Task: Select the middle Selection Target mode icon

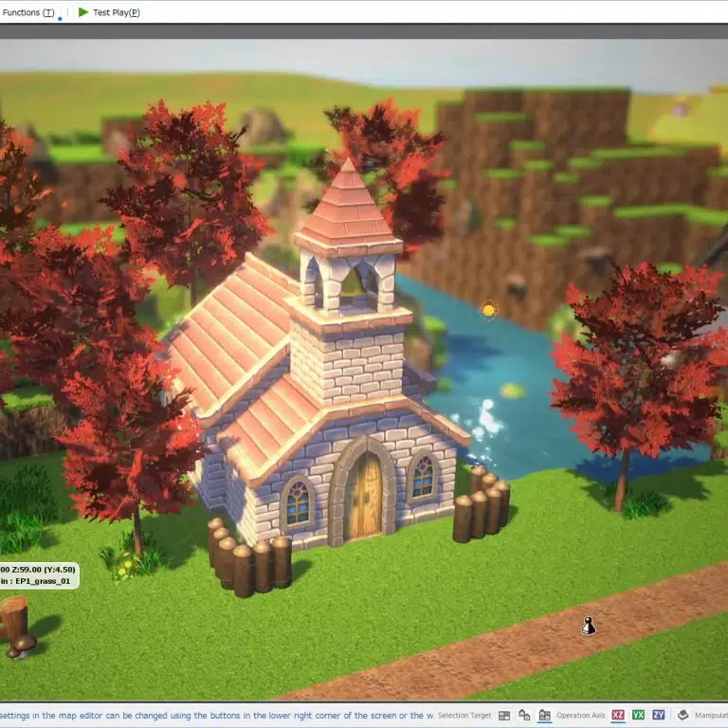Action: coord(524,715)
